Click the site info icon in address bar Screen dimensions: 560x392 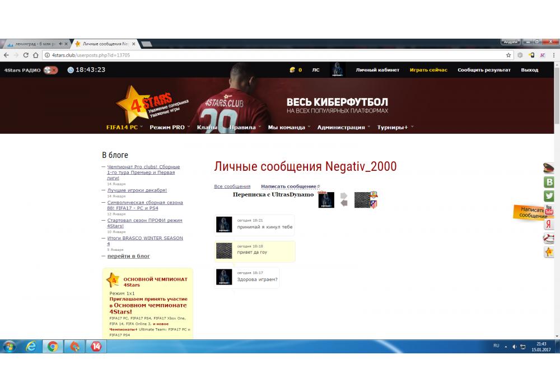[x=47, y=55]
